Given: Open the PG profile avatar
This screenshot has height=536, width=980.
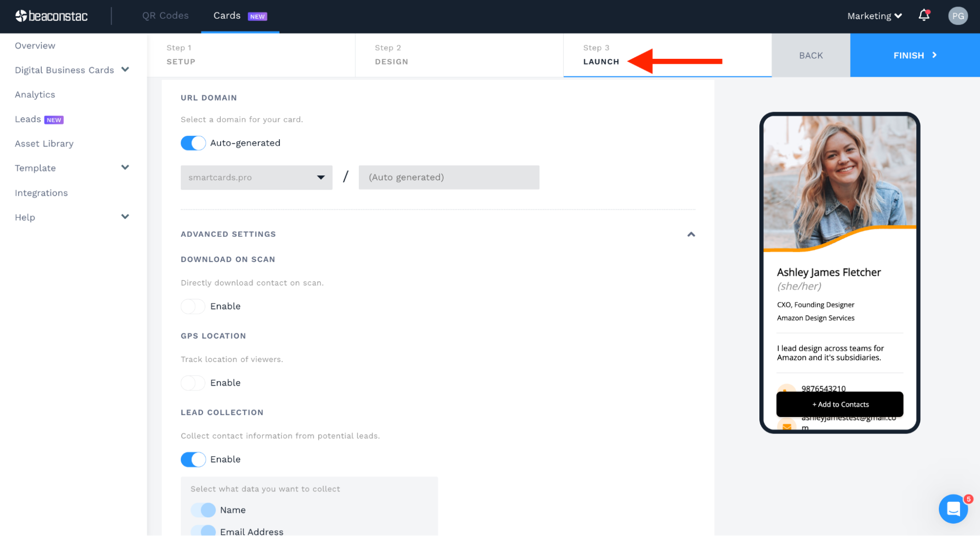Looking at the screenshot, I should (x=958, y=16).
